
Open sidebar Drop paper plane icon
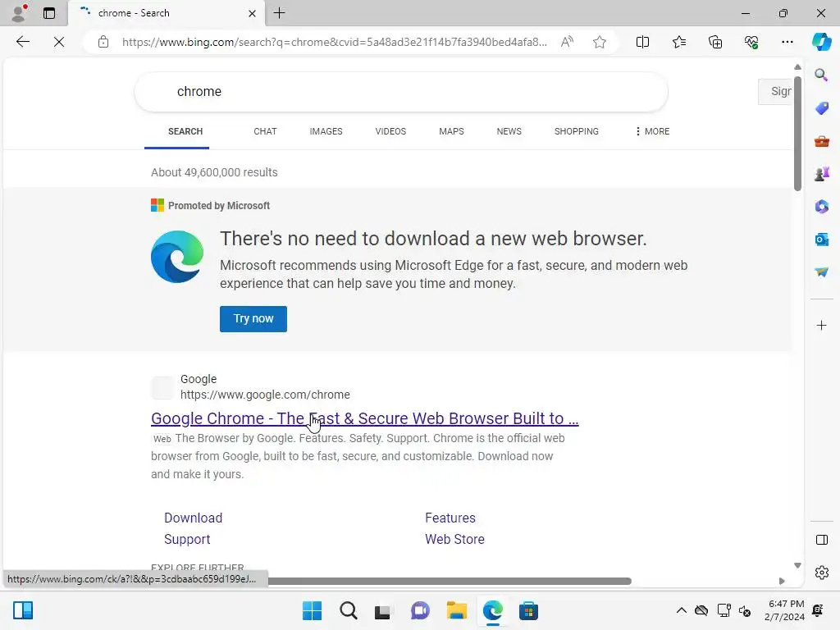(821, 272)
